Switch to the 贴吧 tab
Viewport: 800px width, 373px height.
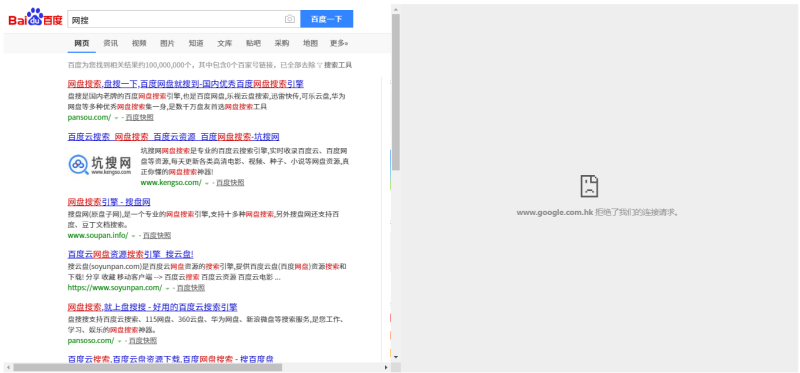(253, 43)
